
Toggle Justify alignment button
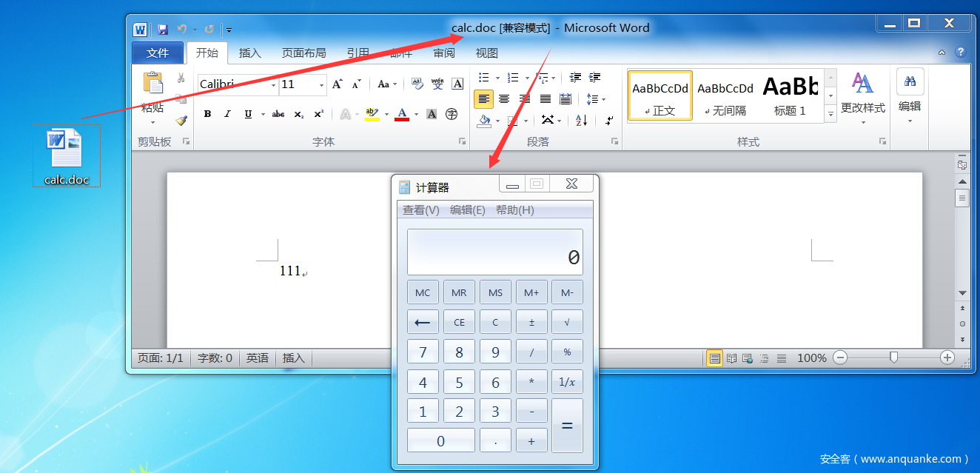click(x=546, y=98)
